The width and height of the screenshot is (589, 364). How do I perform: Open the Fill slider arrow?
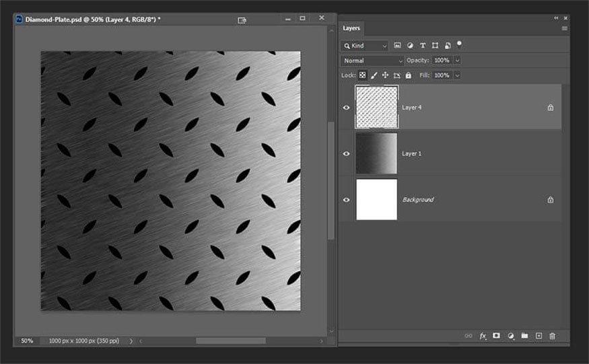tap(457, 75)
